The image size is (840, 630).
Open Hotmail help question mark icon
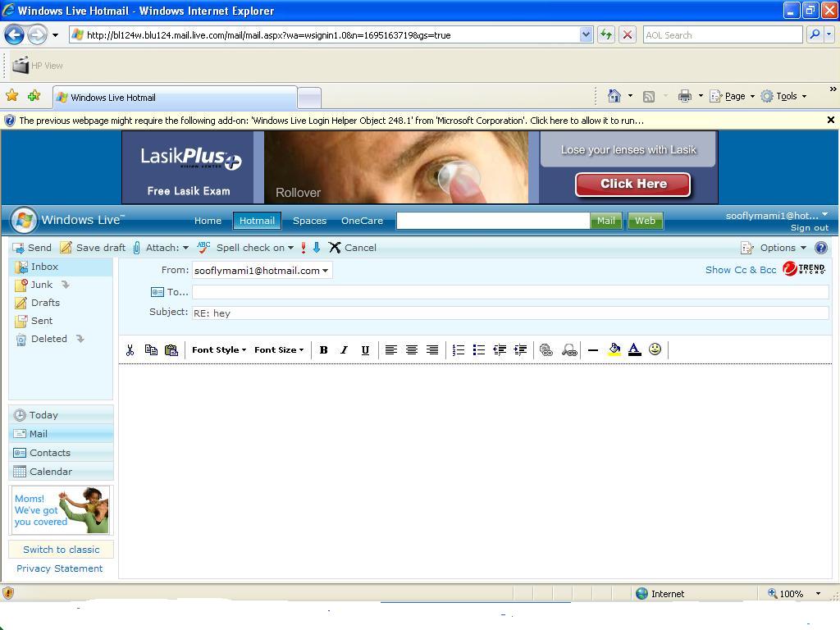coord(820,248)
